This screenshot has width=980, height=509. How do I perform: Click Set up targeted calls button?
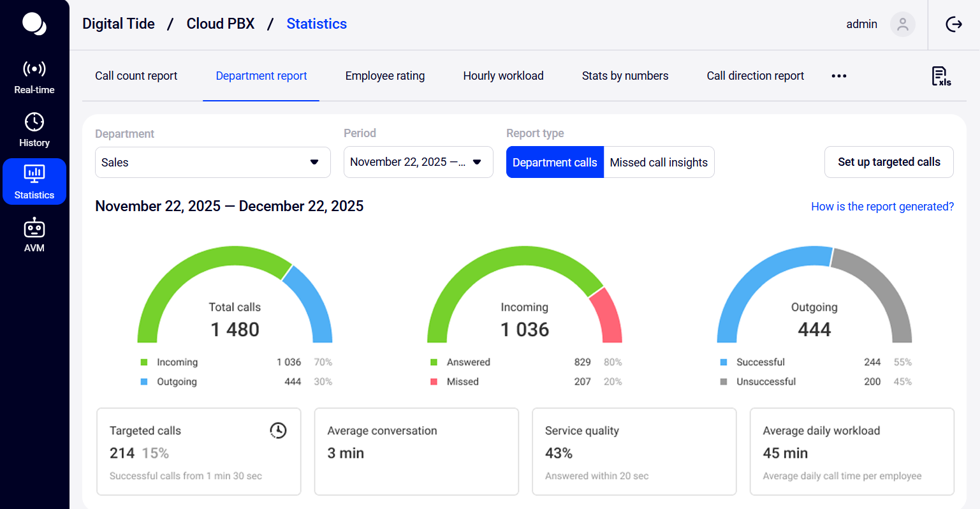[889, 162]
